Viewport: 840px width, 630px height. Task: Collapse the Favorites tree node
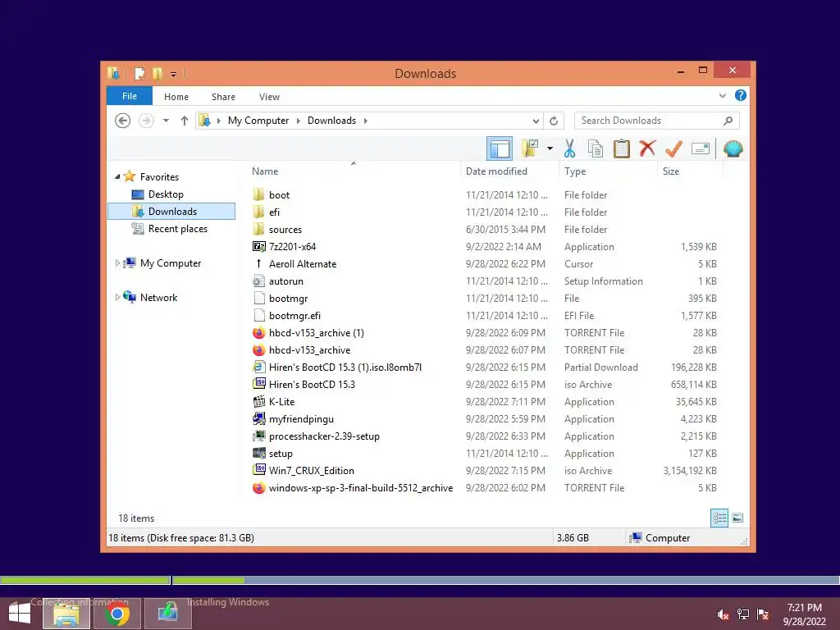117,176
